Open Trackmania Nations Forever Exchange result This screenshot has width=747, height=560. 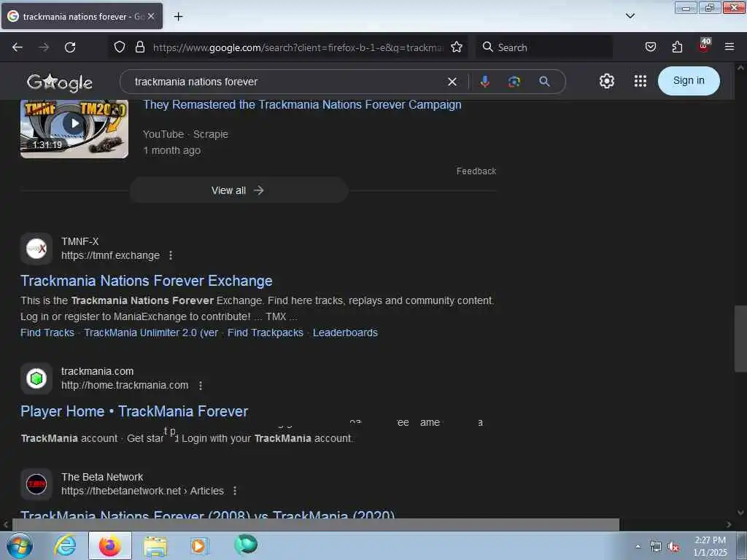pos(146,281)
